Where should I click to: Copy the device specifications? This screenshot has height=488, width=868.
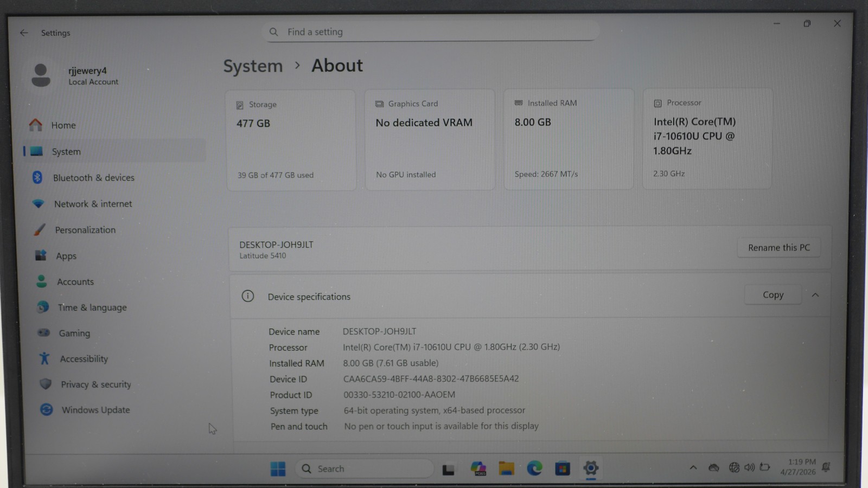(x=773, y=294)
